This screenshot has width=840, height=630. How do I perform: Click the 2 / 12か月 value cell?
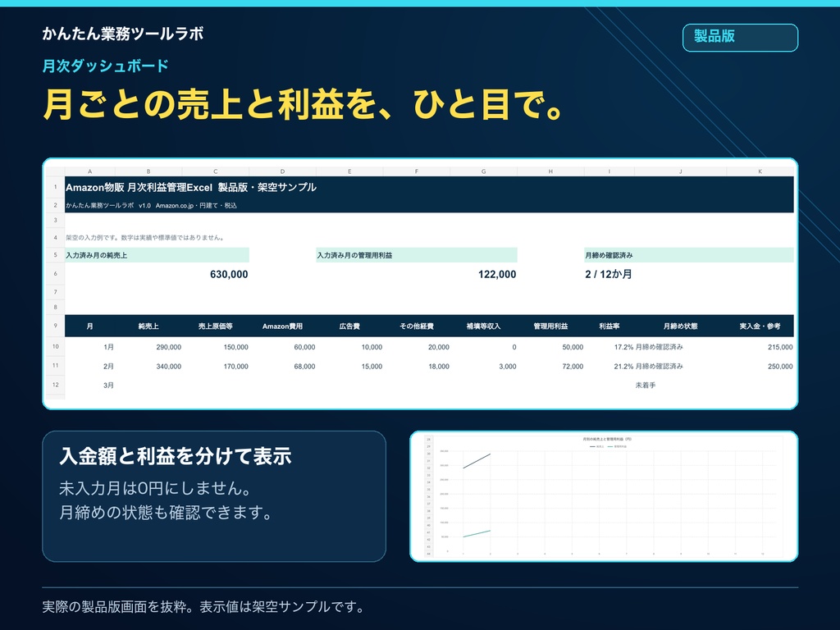click(x=609, y=274)
